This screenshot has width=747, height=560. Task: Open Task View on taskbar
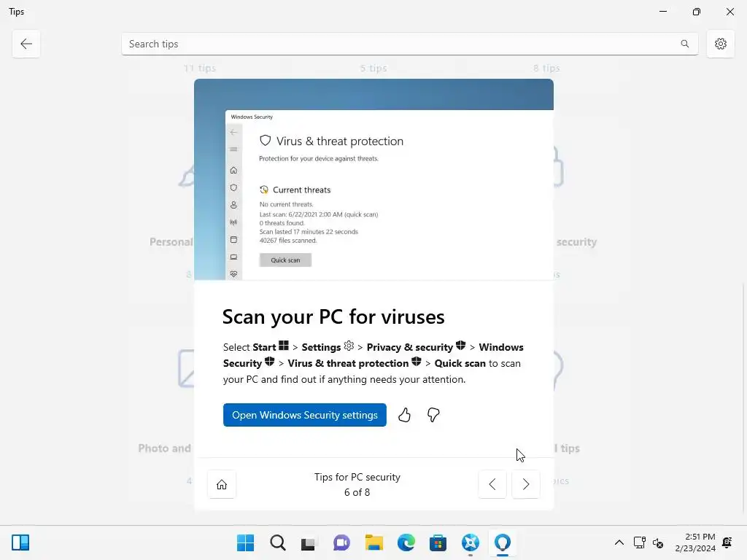[309, 542]
